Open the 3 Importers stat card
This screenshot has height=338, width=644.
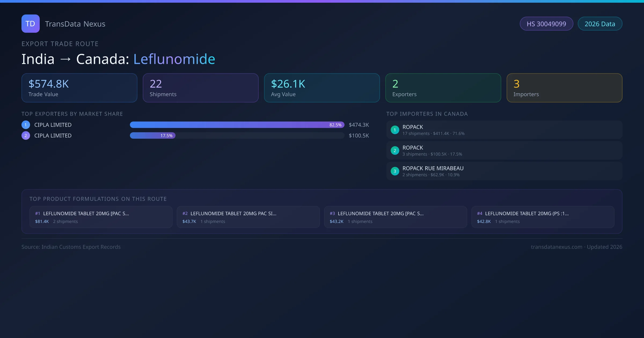coord(564,88)
